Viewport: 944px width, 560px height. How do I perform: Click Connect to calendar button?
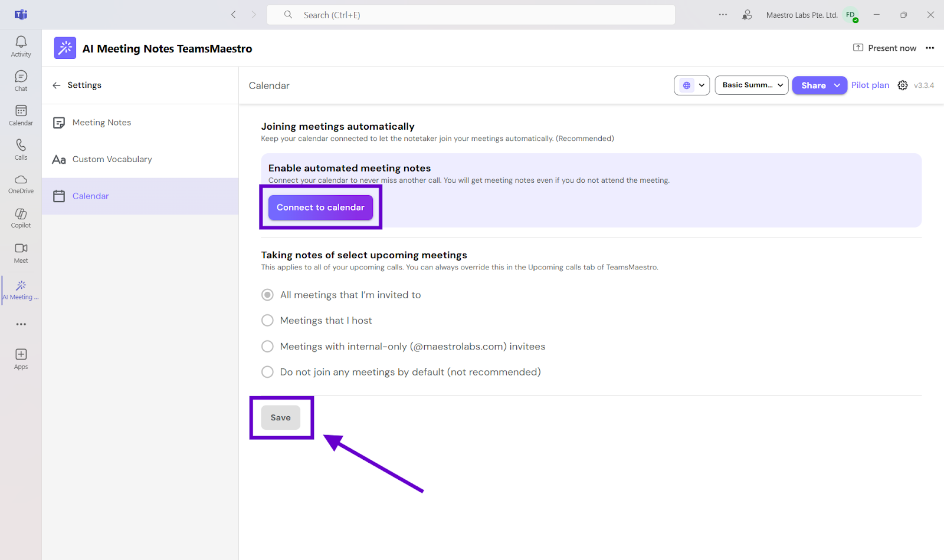(320, 207)
